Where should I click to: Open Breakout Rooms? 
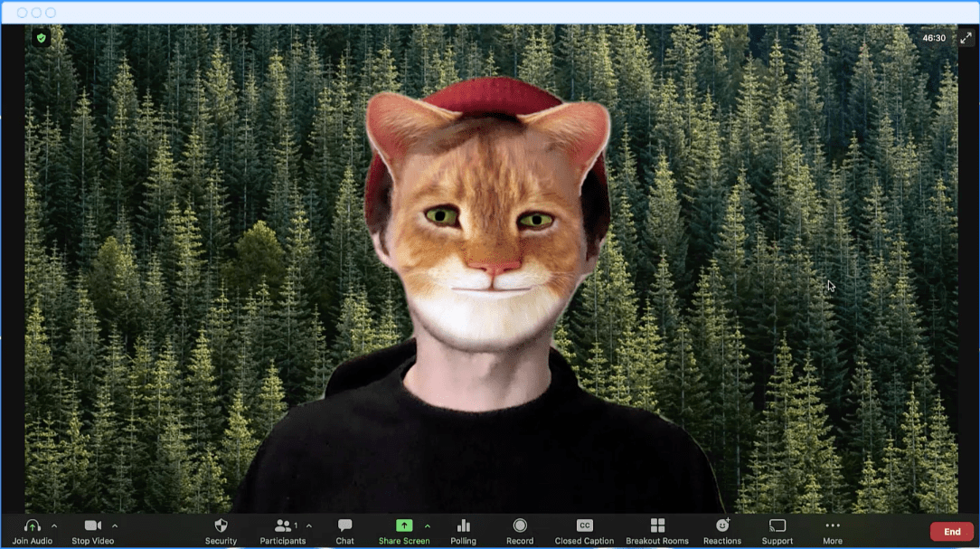pos(657,526)
